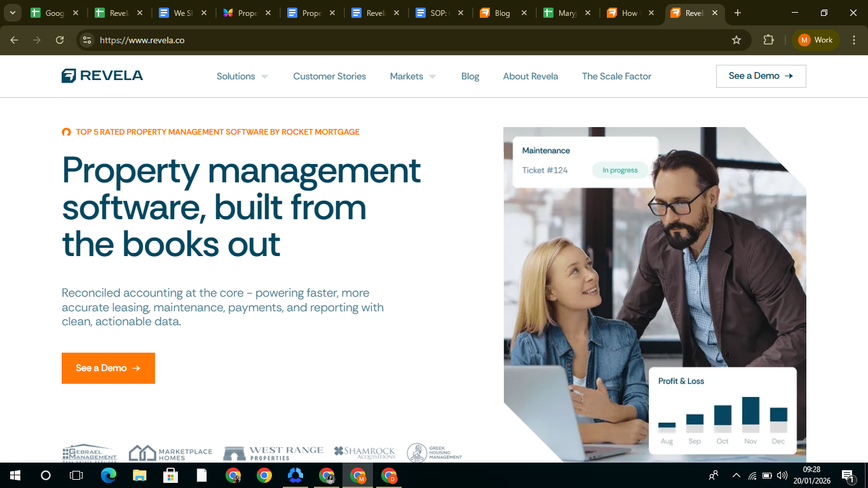The width and height of the screenshot is (868, 488).
Task: Click the In progress status badge
Action: point(620,170)
